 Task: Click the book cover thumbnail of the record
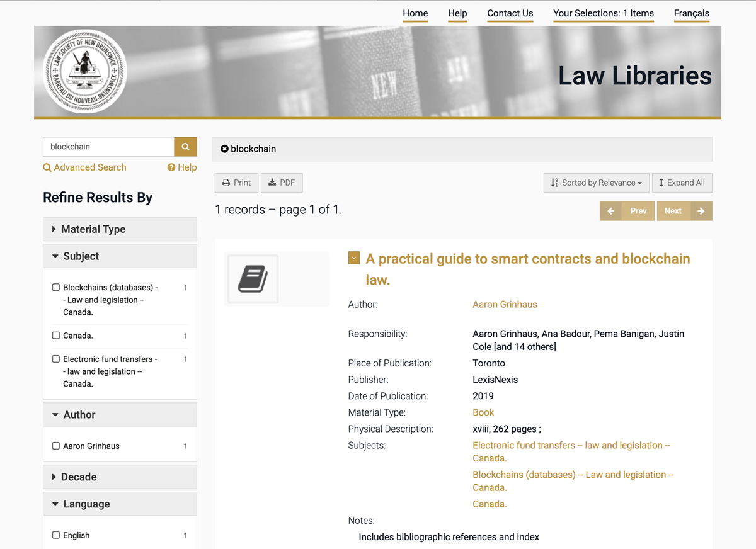(x=252, y=278)
